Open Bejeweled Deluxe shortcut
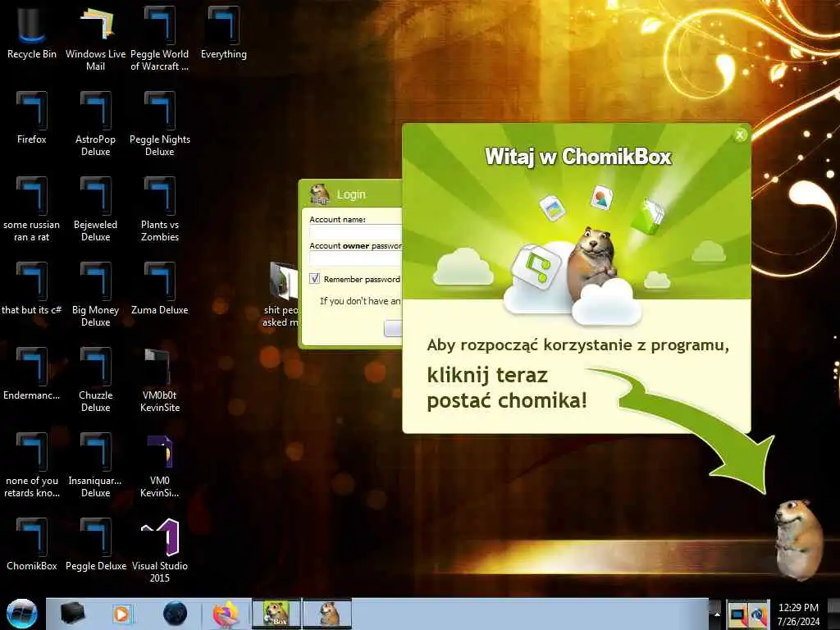Image resolution: width=840 pixels, height=630 pixels. (95, 209)
